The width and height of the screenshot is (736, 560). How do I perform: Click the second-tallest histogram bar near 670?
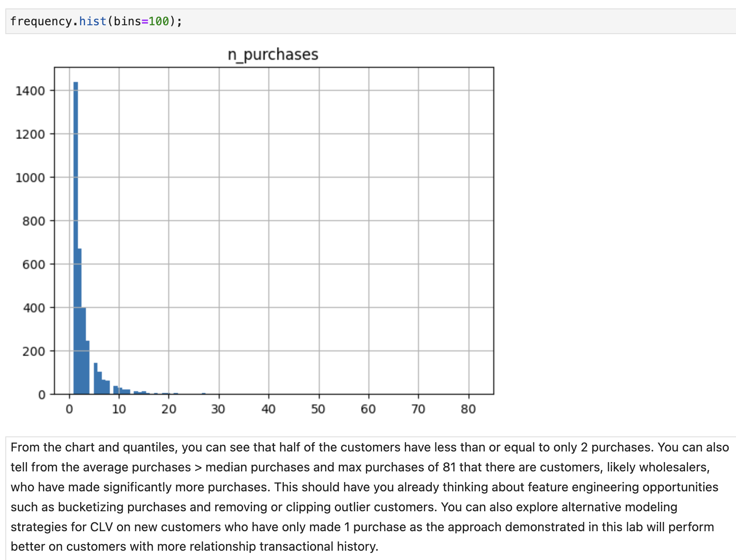point(80,322)
